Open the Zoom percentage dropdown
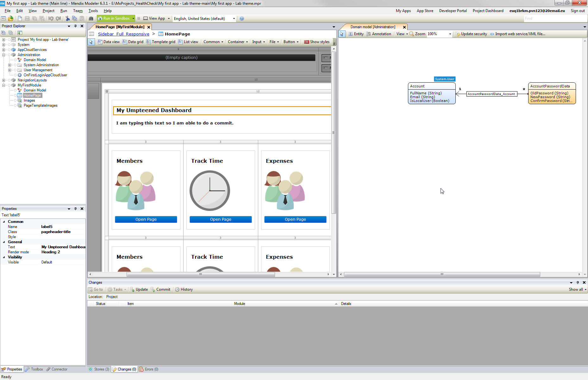This screenshot has width=588, height=380. (x=450, y=34)
